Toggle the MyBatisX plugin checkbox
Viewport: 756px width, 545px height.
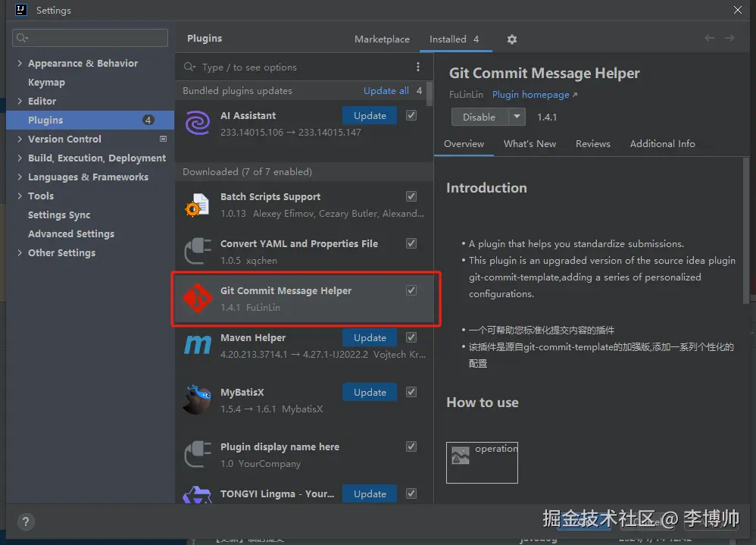click(411, 392)
